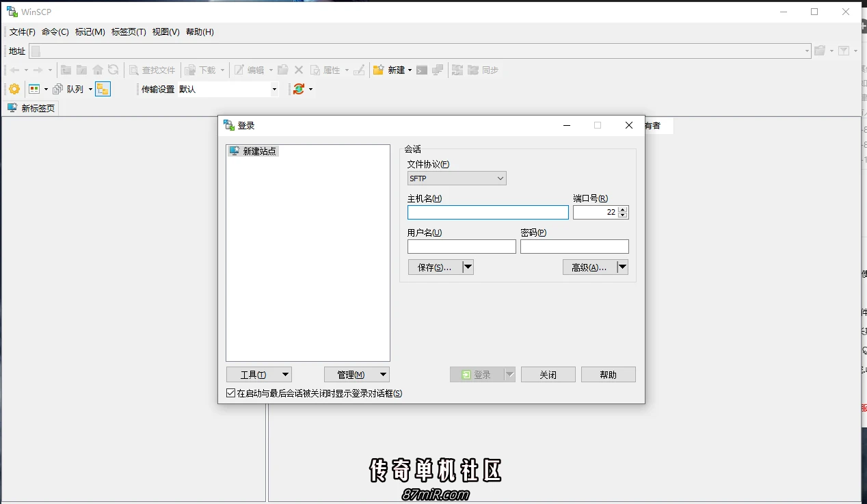The height and width of the screenshot is (504, 867).
Task: Click the refresh directory icon
Action: pos(114,70)
